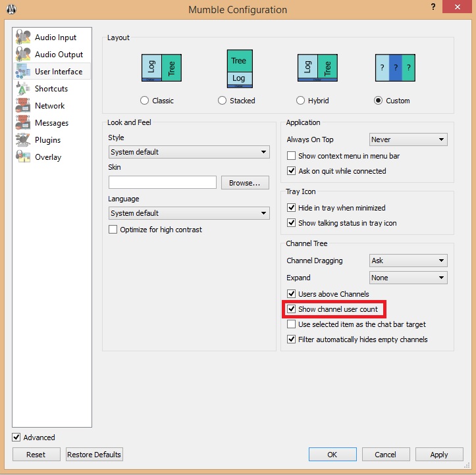
Task: Enable Use selected item as chat bar target
Action: [x=292, y=324]
